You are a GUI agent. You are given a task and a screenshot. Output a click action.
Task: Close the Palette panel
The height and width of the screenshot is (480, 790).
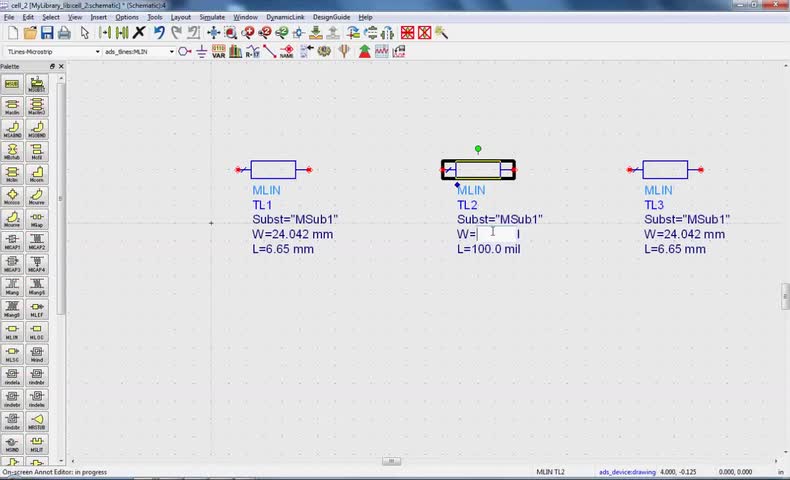pyautogui.click(x=61, y=66)
